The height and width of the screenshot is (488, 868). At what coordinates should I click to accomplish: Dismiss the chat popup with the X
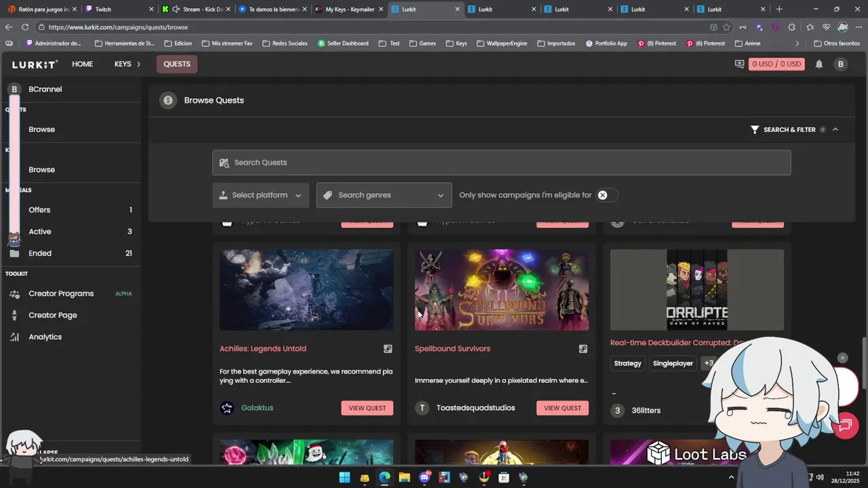(842, 358)
